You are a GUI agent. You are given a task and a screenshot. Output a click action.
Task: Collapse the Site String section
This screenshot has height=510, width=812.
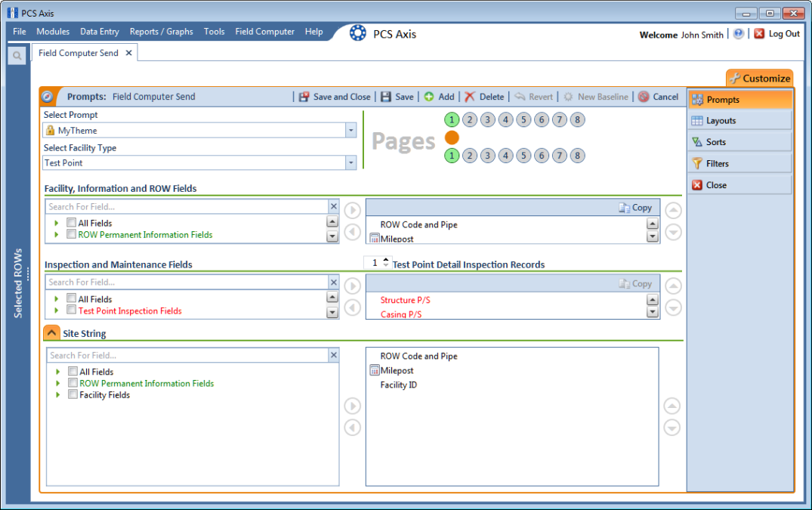[x=52, y=333]
